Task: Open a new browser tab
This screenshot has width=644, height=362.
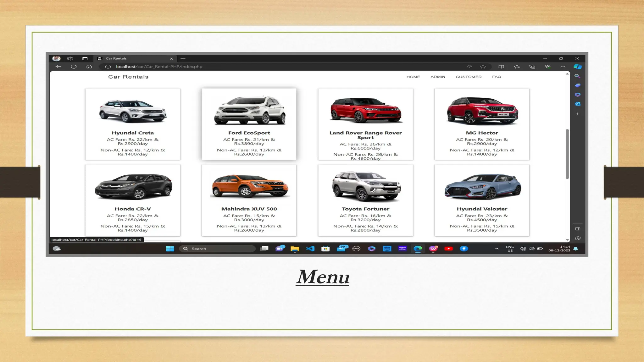Action: (x=183, y=58)
